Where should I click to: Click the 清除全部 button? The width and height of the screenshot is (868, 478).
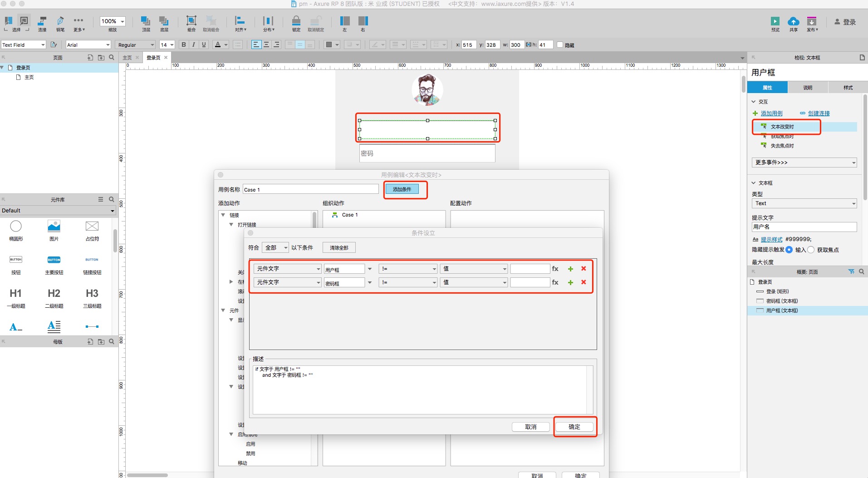[339, 248]
